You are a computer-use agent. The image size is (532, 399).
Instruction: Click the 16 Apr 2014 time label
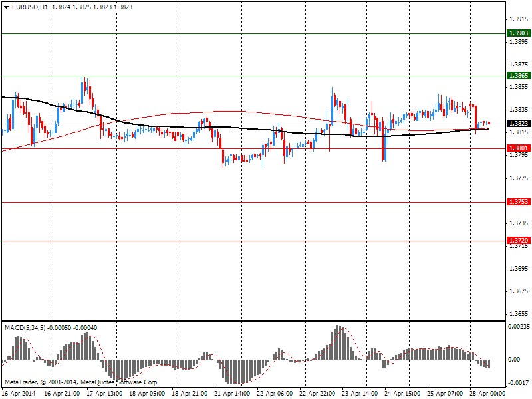20,394
